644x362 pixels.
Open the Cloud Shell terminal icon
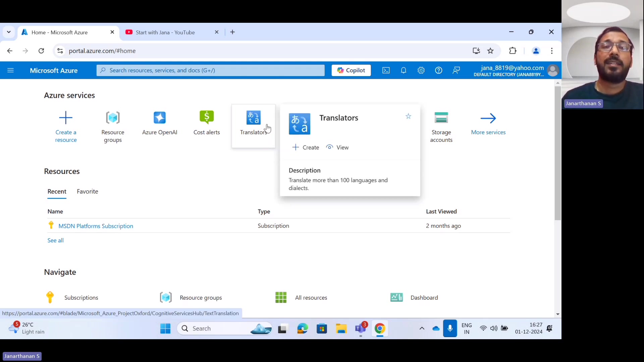386,70
